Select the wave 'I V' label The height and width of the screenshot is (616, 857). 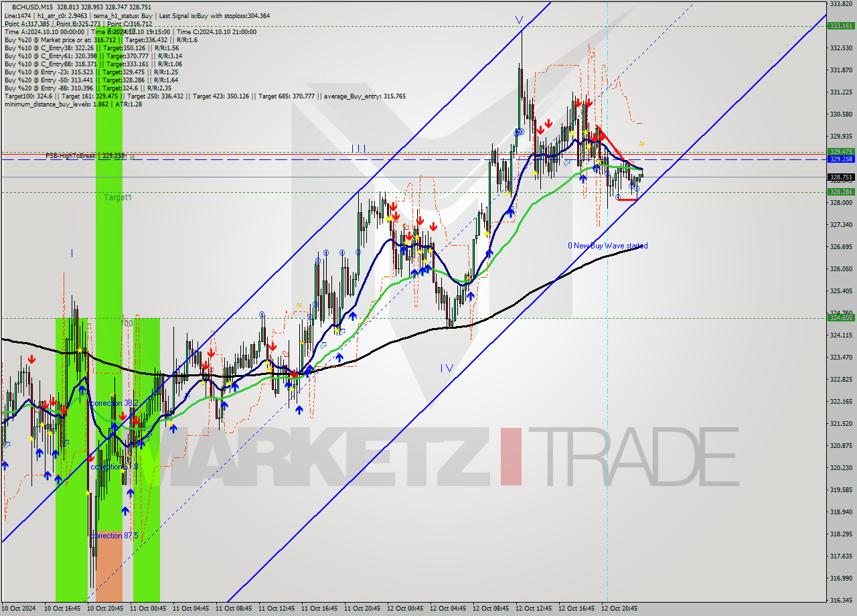coord(447,368)
